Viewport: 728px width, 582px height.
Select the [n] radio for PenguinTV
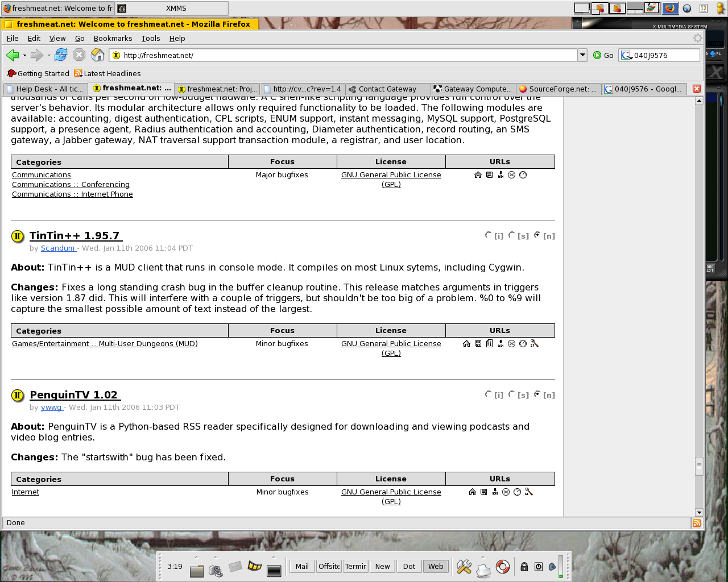tap(537, 394)
